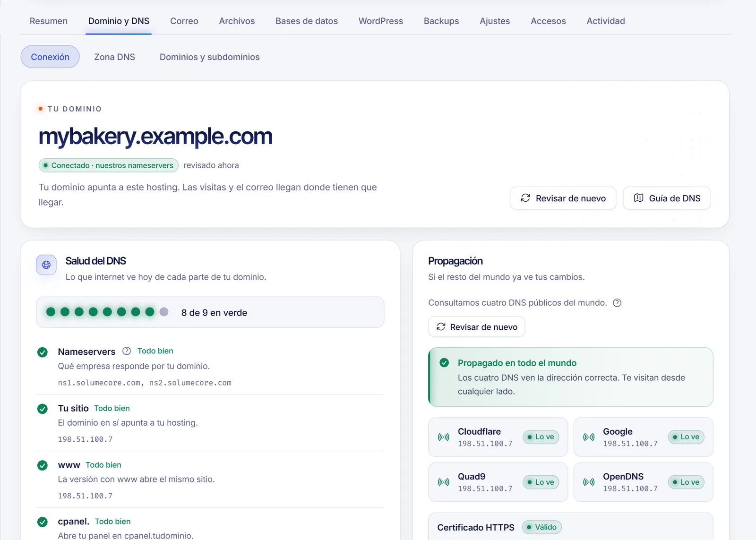Click the Salud del DNS globe icon
Image resolution: width=756 pixels, height=540 pixels.
(x=46, y=265)
